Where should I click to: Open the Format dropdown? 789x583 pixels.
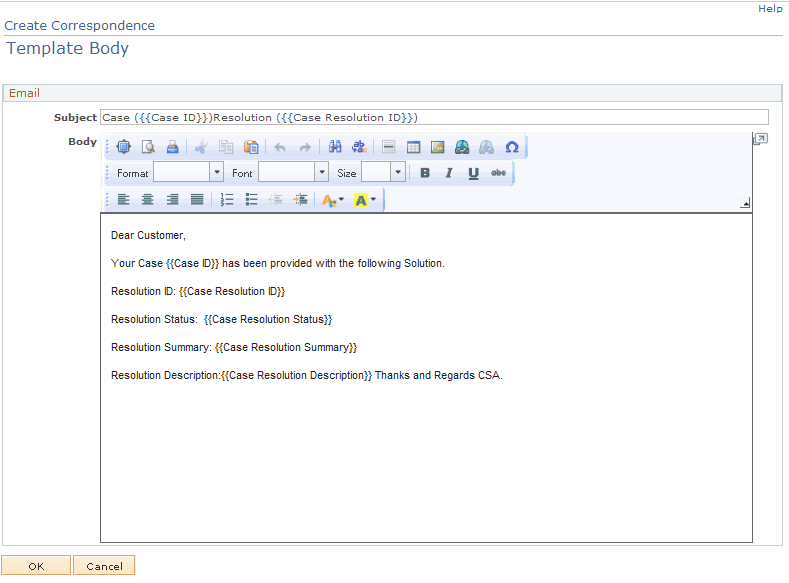click(188, 172)
